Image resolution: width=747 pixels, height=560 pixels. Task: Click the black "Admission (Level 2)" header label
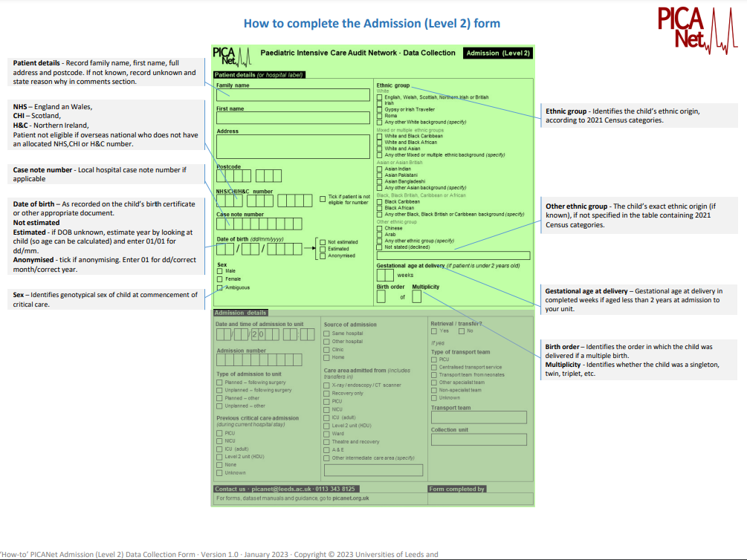pos(497,53)
